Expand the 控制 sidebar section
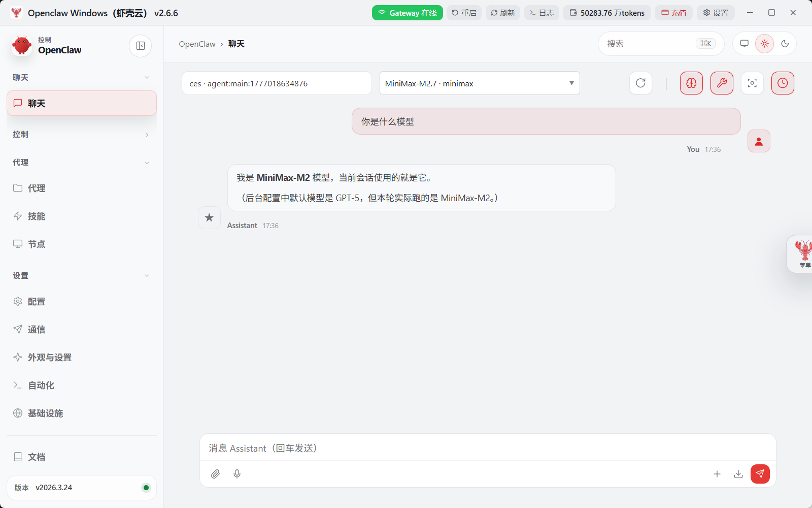 (x=82, y=134)
